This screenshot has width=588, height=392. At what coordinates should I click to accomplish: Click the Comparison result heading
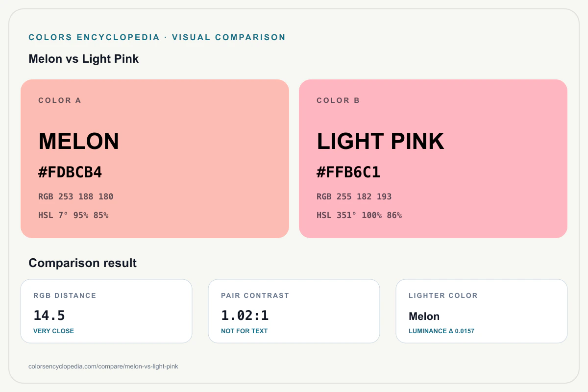83,263
